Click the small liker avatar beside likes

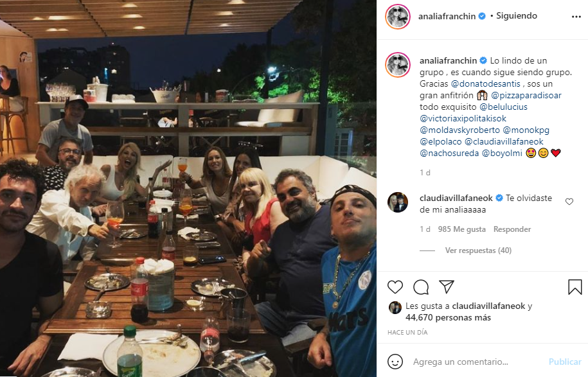coord(395,307)
